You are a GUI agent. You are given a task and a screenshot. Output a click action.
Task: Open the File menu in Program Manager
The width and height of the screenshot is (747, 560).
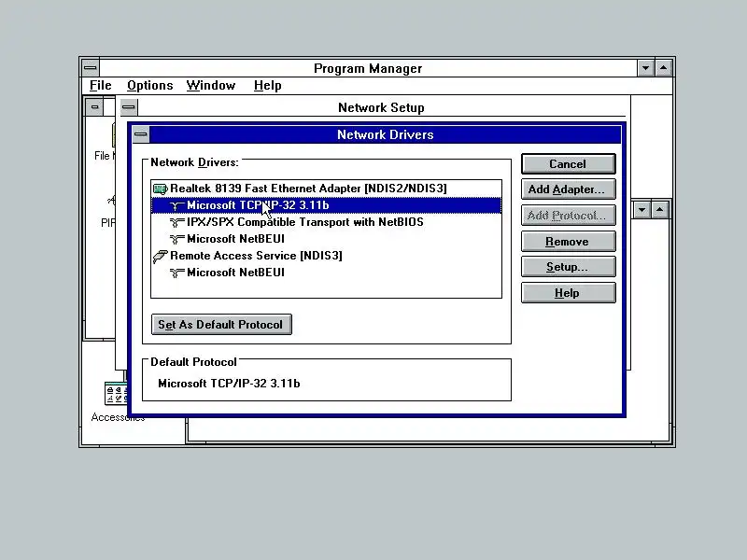(x=101, y=86)
